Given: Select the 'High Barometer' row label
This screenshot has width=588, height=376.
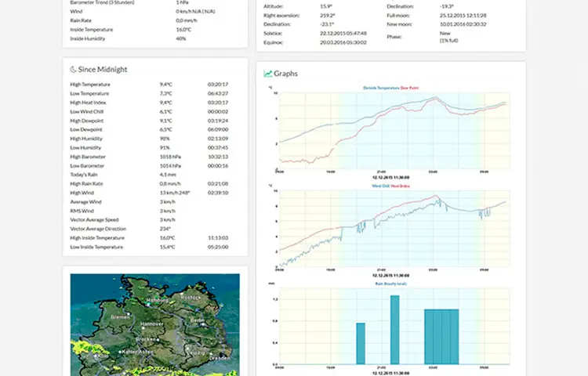Looking at the screenshot, I should tap(88, 157).
